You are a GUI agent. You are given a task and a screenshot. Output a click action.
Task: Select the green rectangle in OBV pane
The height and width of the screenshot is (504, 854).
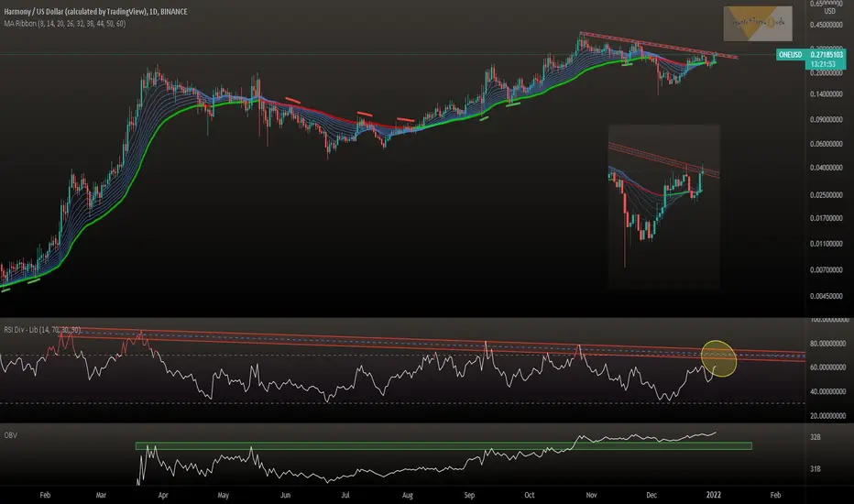pyautogui.click(x=443, y=445)
